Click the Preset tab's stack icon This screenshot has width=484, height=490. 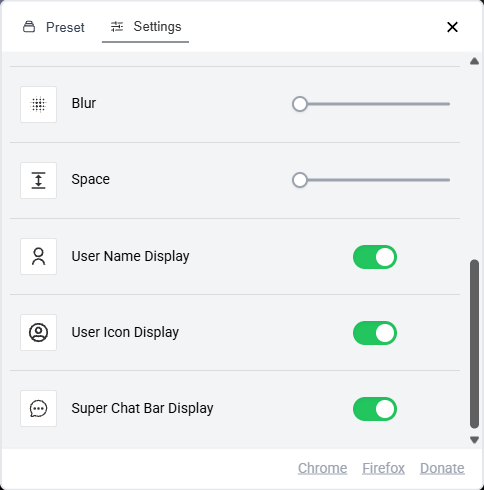pos(29,27)
